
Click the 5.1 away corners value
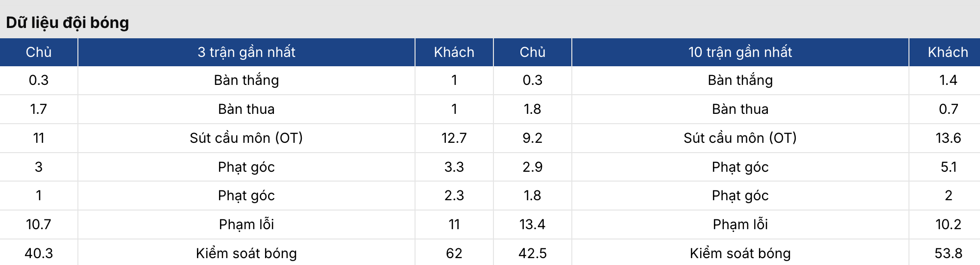[948, 167]
